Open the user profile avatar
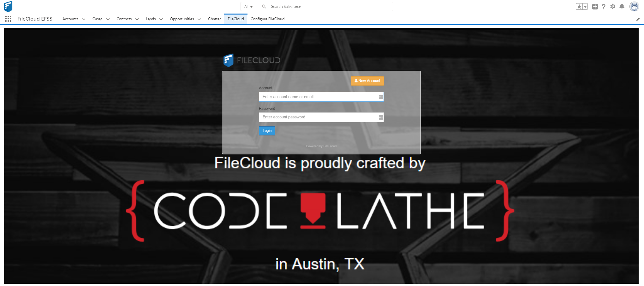 [x=634, y=6]
